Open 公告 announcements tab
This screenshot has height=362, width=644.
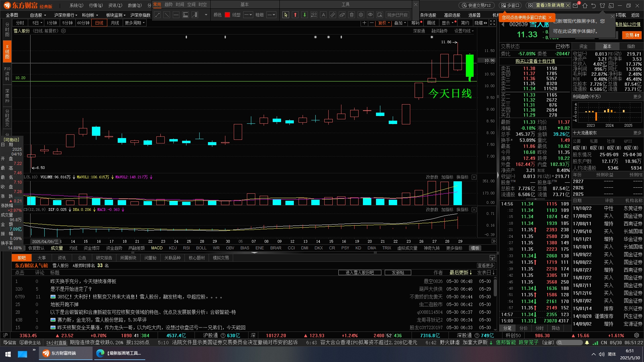(82, 258)
